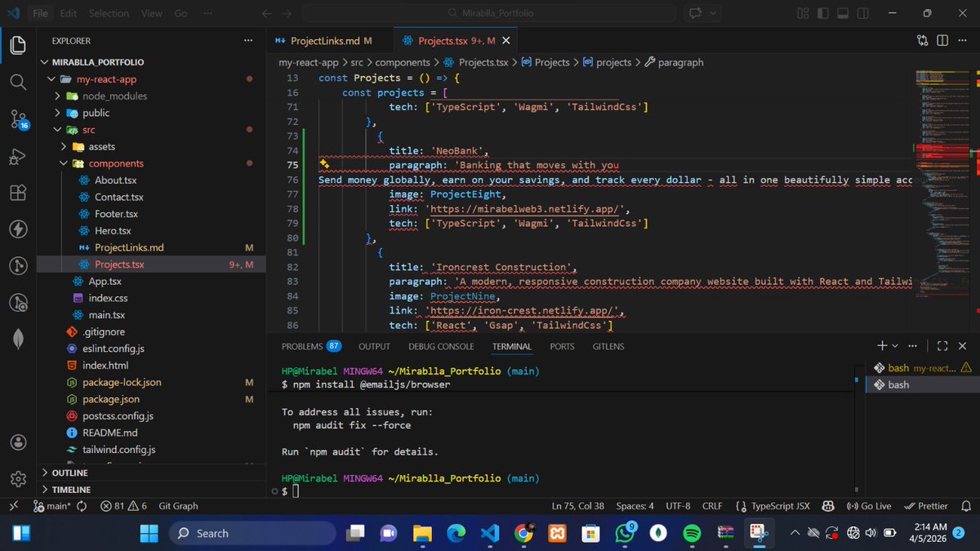Switch to the ProjectLinks.md editor tab

coord(331,40)
